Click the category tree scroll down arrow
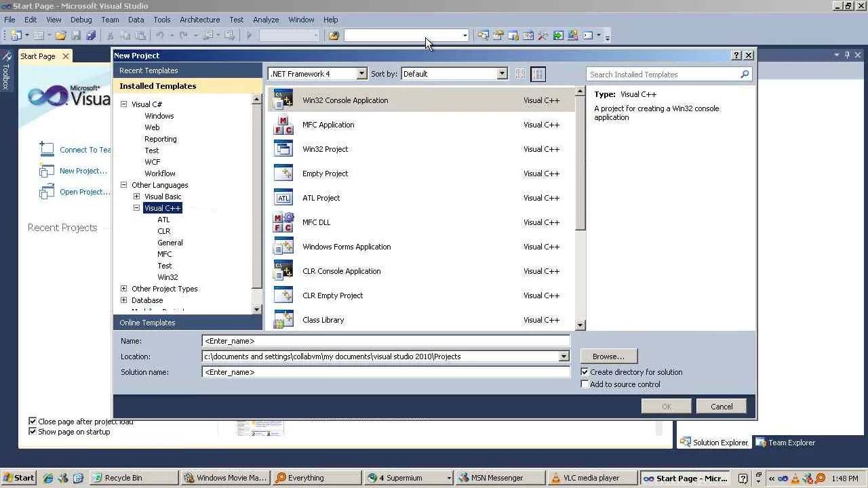This screenshot has height=488, width=868. click(256, 309)
